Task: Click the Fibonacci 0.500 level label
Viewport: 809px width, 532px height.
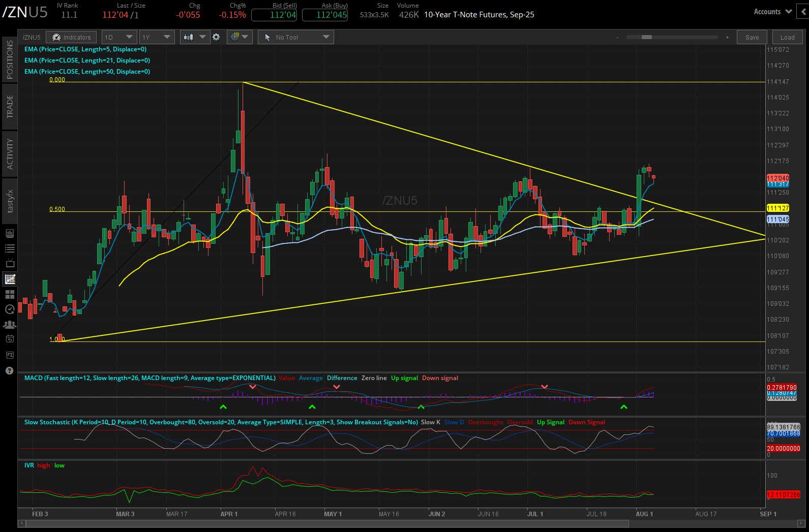Action: tap(57, 209)
